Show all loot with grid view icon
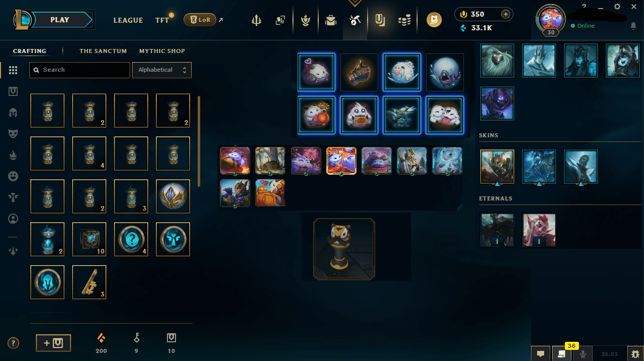644x361 pixels. [x=13, y=71]
